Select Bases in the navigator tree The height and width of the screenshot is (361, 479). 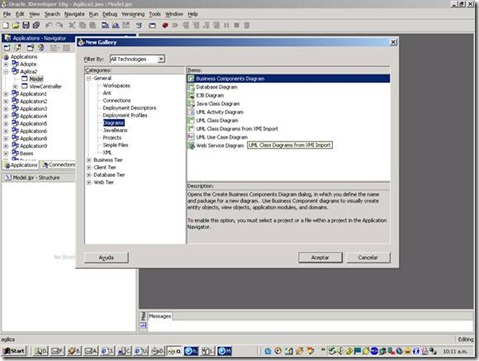pyautogui.click(x=26, y=153)
